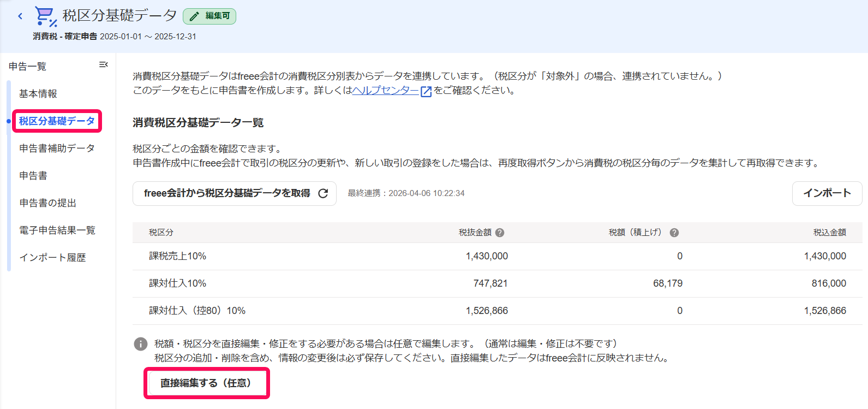Click 直接編集する(任意) button
This screenshot has width=868, height=409.
point(206,383)
